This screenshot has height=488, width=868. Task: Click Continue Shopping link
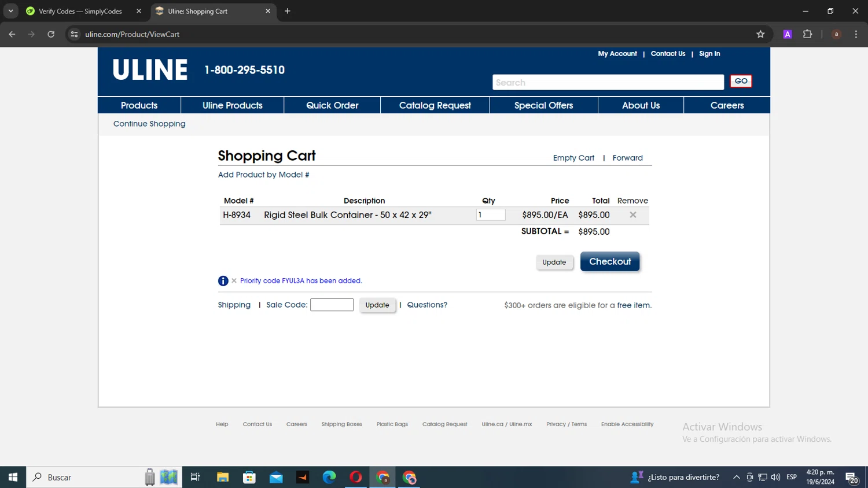149,124
